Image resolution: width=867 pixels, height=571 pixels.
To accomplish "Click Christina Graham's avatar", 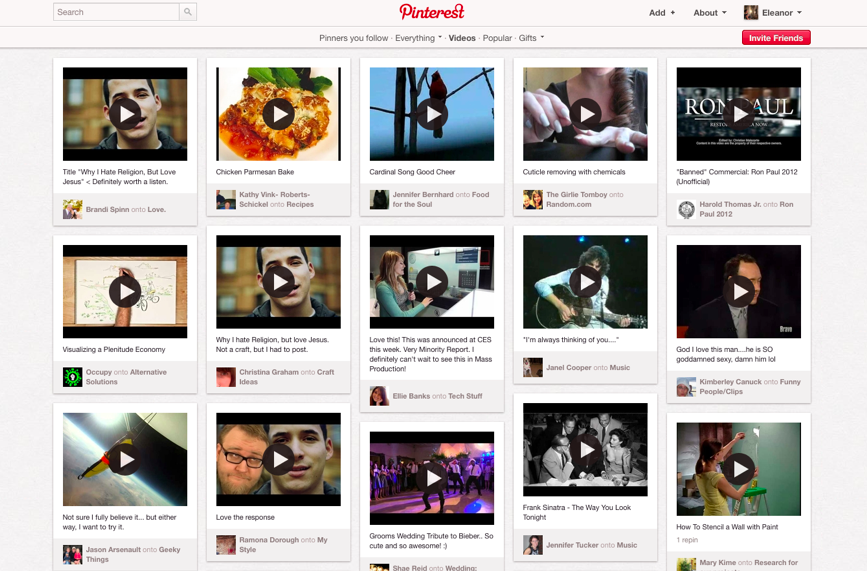I will 226,377.
